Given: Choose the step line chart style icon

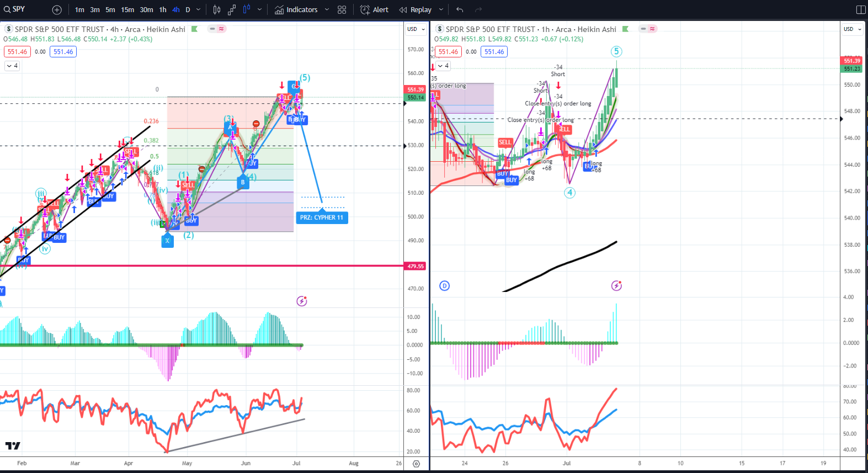Looking at the screenshot, I should tap(232, 10).
